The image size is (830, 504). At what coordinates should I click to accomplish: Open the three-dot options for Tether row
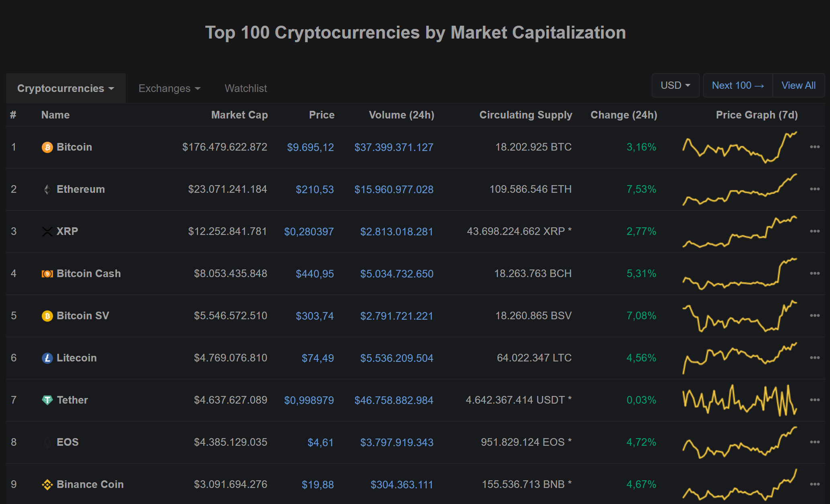814,400
